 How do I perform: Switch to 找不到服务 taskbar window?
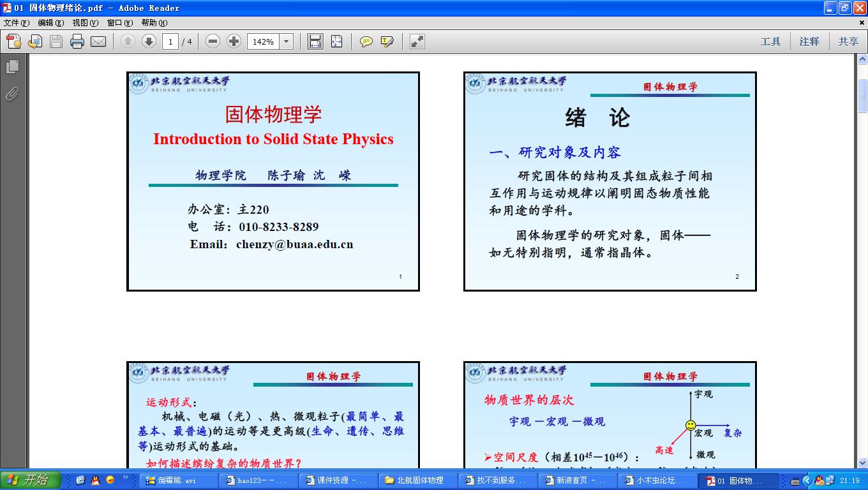pos(498,480)
